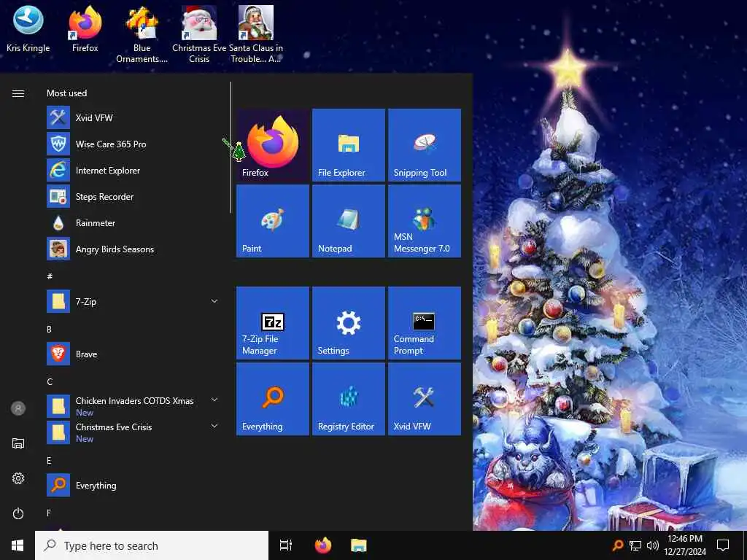Open the 7-Zip folder entry

tap(133, 301)
